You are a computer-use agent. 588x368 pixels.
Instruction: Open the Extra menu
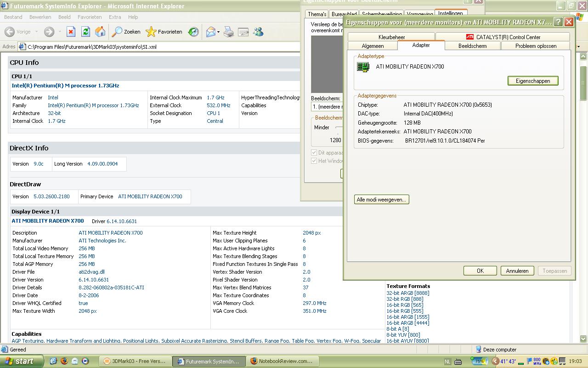point(115,17)
